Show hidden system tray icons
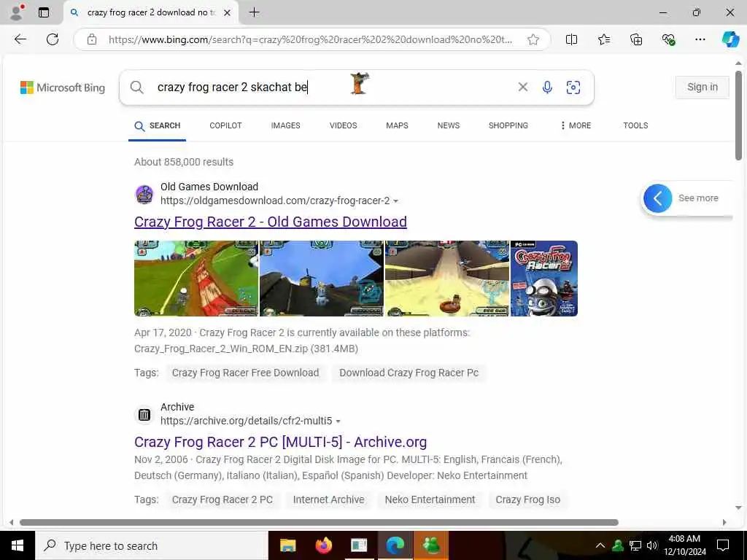Screen dimensions: 747x560 coord(600,545)
